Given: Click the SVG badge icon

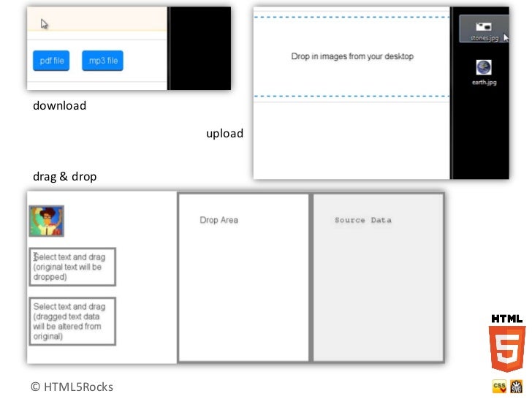Looking at the screenshot, I should (517, 387).
